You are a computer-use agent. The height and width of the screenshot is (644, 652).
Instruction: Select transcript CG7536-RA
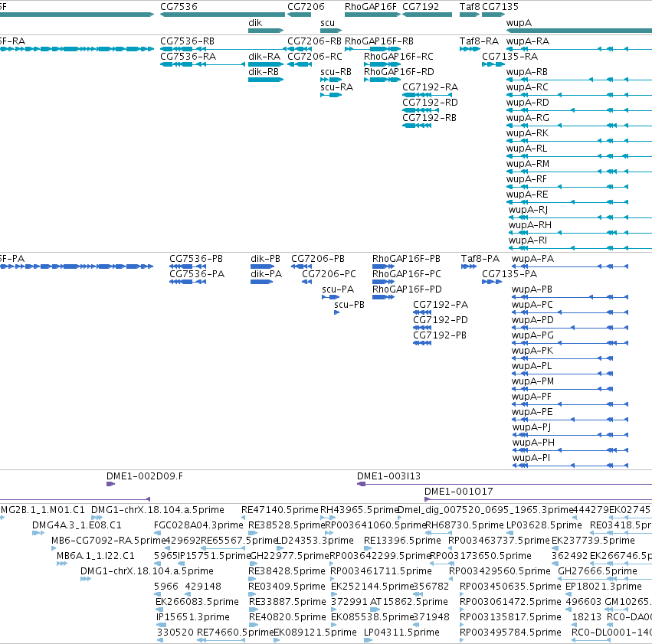point(202,64)
